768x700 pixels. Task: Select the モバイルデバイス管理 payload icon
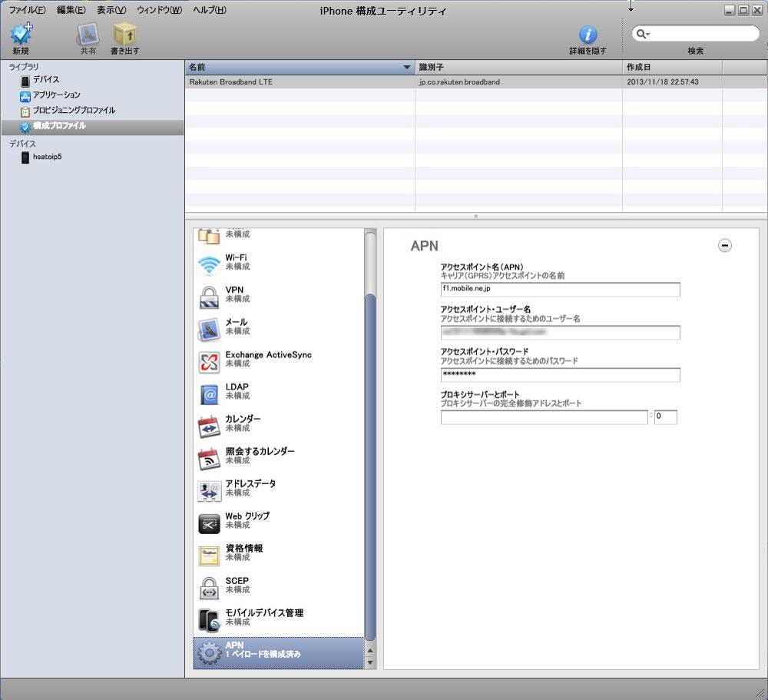[x=209, y=621]
